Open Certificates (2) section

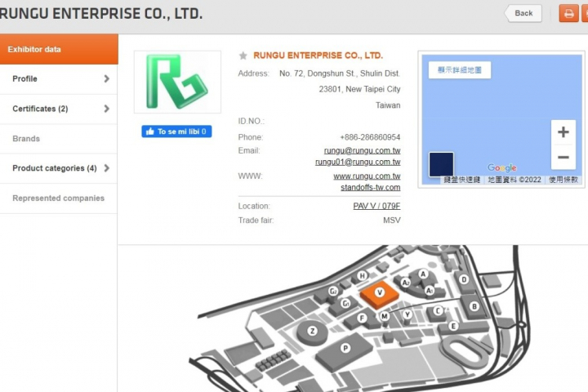(x=59, y=109)
